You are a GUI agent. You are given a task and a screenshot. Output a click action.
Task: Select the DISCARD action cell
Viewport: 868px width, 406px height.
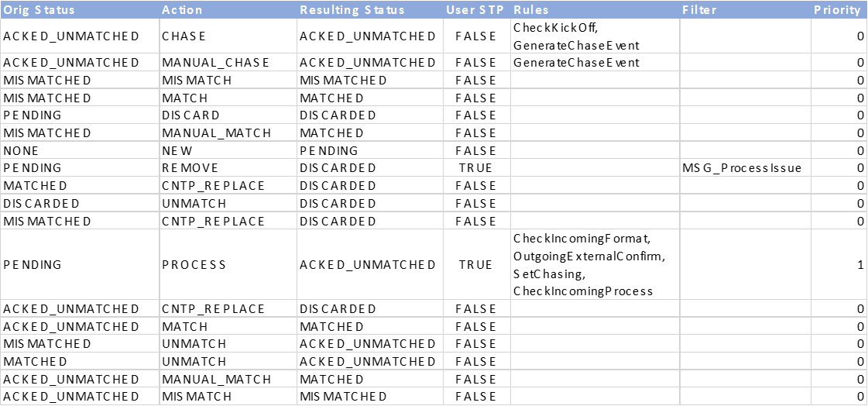coord(228,115)
